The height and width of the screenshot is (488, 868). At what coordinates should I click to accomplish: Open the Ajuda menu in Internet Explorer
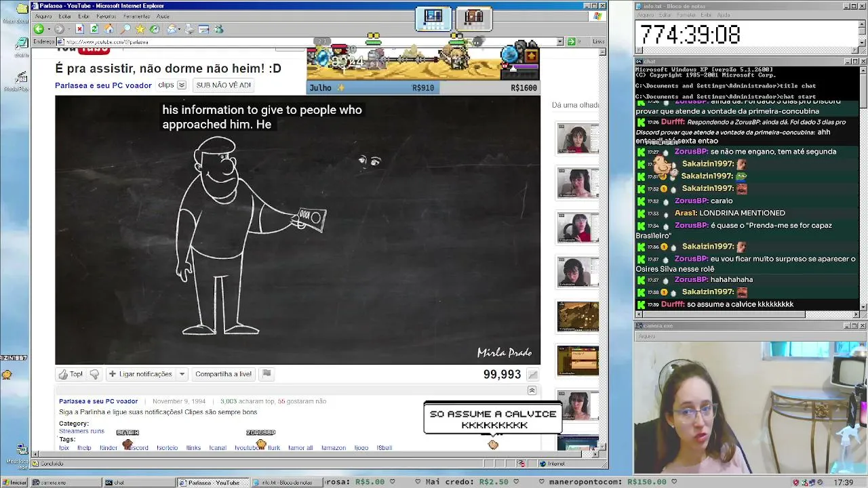163,16
